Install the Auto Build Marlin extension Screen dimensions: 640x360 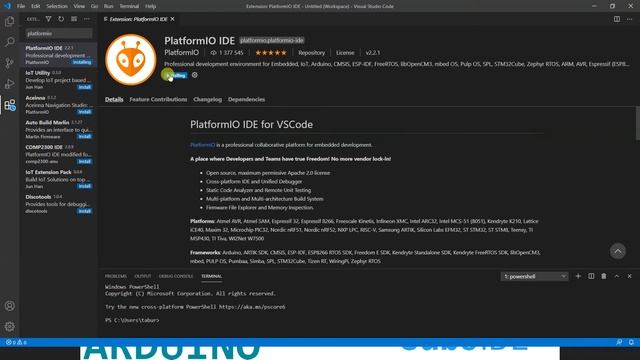click(84, 136)
